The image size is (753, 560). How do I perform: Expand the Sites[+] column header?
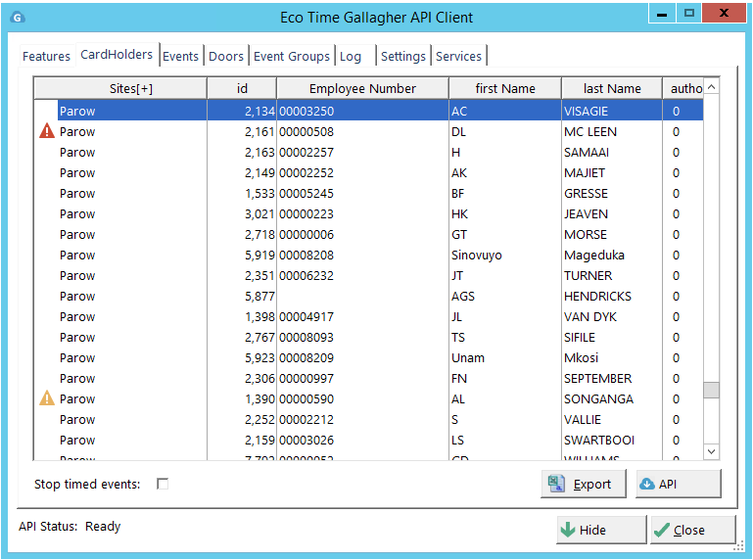(x=120, y=88)
